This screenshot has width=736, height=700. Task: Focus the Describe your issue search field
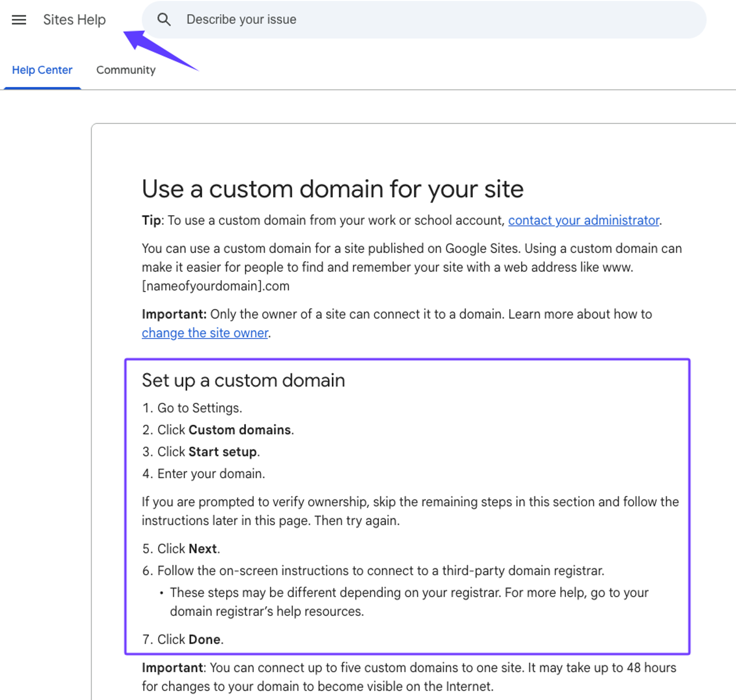[x=424, y=19]
